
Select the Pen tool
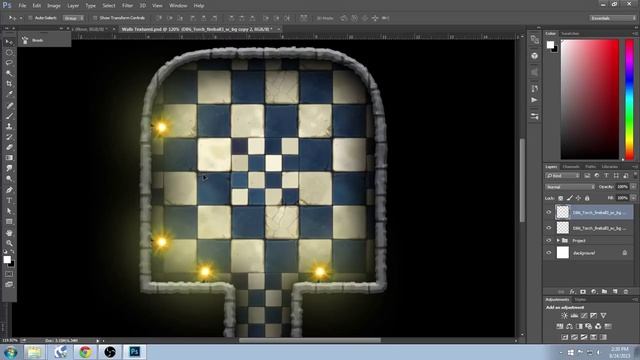[9, 190]
